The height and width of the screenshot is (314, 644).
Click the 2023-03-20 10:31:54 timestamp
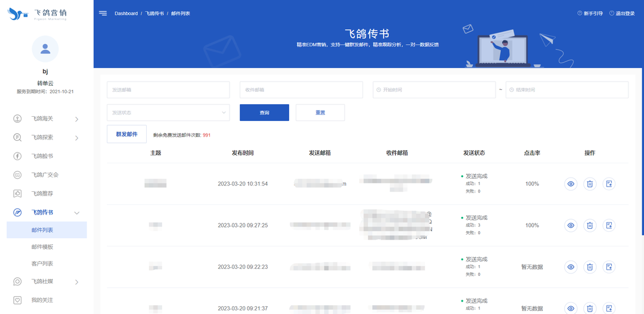(243, 184)
